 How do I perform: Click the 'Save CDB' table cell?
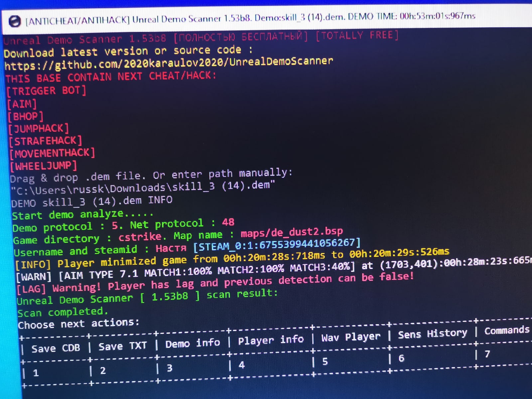click(x=56, y=348)
